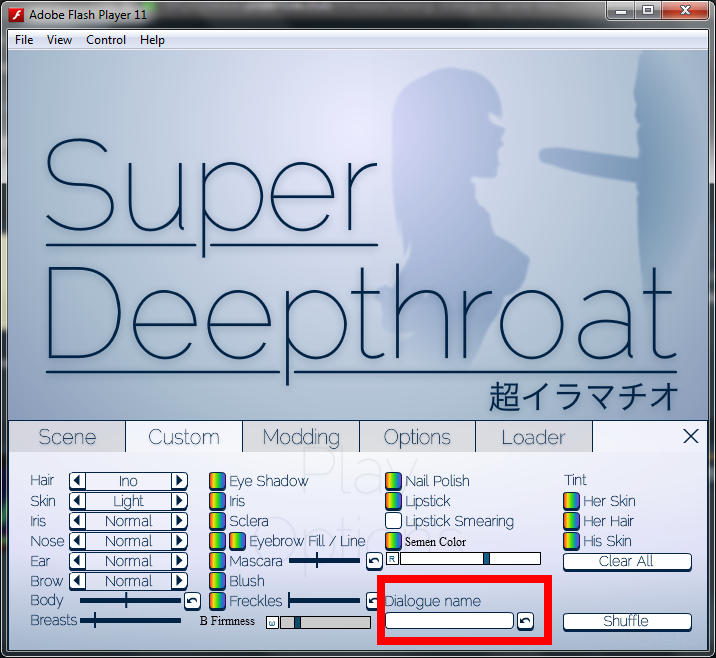716x658 pixels.
Task: Click the Shuffle button
Action: 627,621
